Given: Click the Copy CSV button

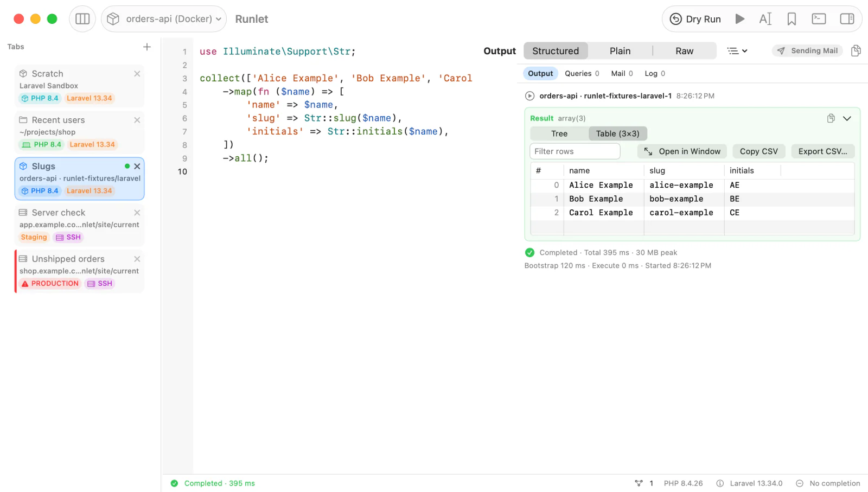Looking at the screenshot, I should tap(758, 151).
